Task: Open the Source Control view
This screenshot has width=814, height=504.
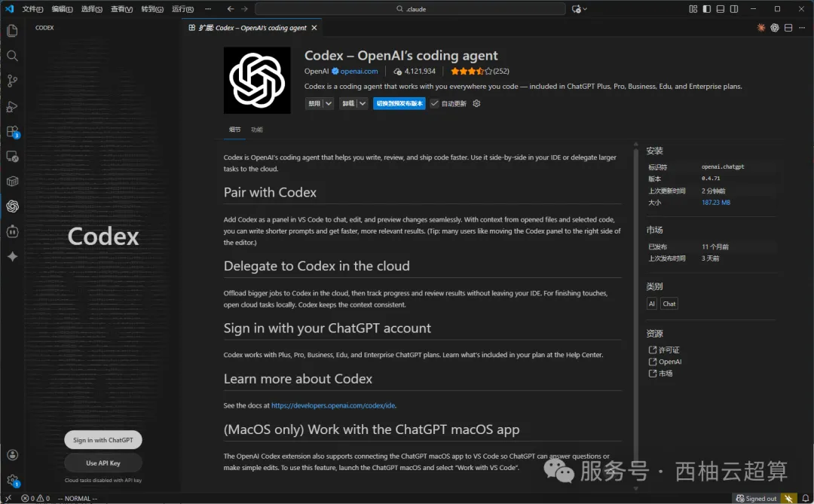Action: click(13, 81)
